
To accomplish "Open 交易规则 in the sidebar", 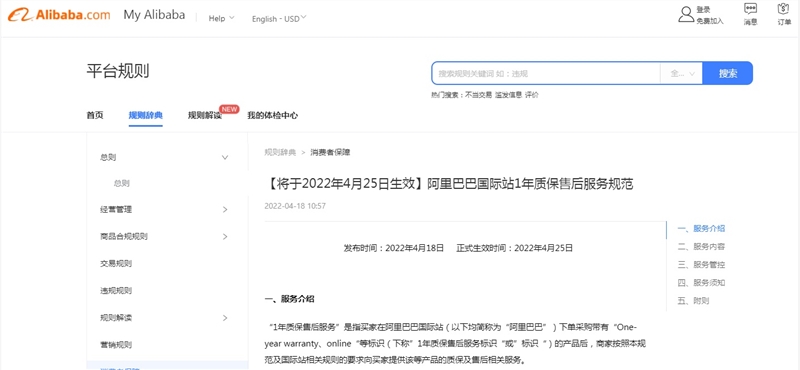I will point(116,264).
